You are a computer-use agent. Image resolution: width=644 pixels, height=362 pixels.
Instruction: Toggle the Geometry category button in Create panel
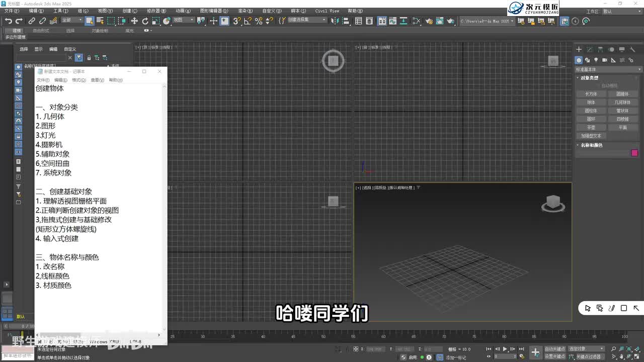pyautogui.click(x=579, y=60)
